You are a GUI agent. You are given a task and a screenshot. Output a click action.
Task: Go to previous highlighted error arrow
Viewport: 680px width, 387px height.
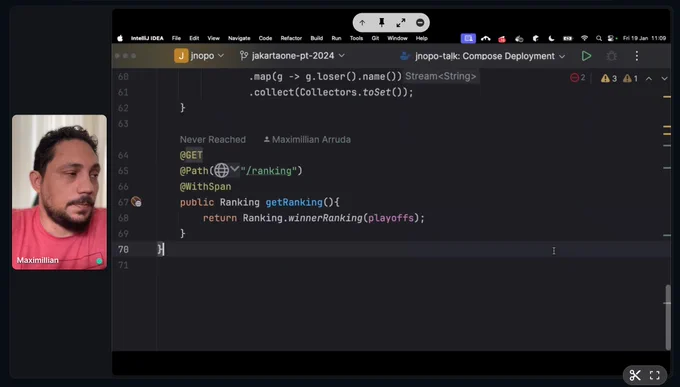(x=649, y=79)
